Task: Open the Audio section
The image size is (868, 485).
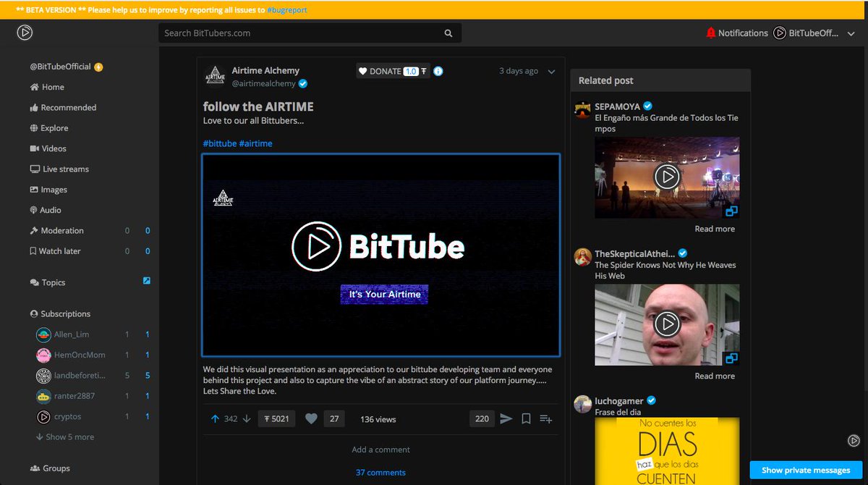Action: pyautogui.click(x=46, y=210)
